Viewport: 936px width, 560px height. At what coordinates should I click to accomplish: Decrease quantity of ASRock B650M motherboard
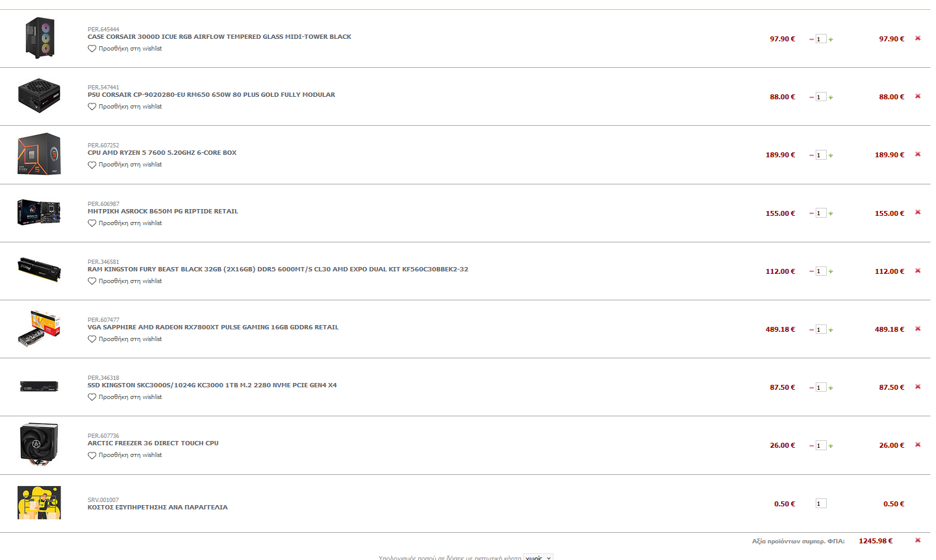(x=811, y=213)
